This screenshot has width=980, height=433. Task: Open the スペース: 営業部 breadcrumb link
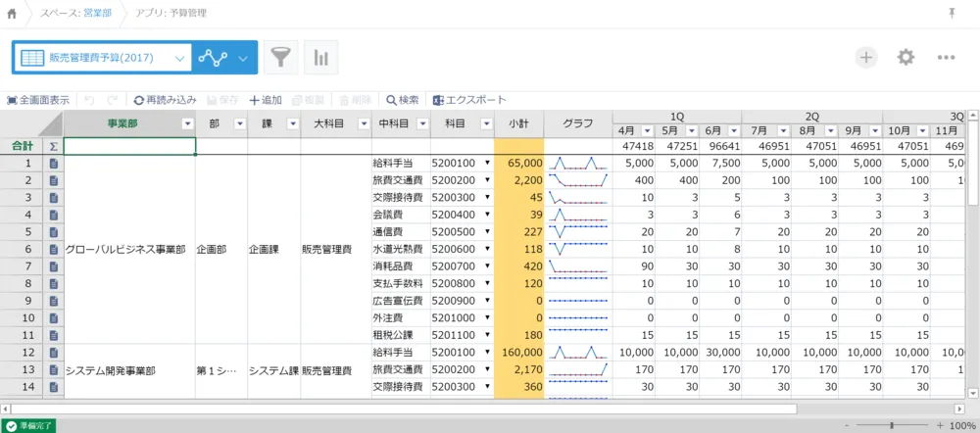(x=75, y=13)
